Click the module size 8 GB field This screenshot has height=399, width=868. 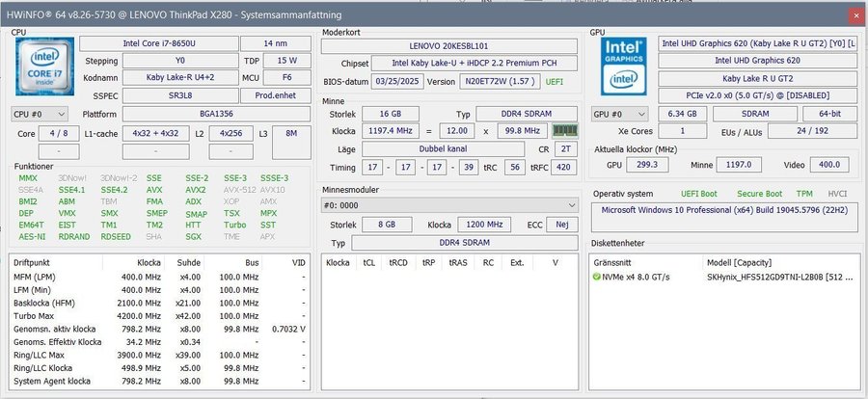[387, 225]
